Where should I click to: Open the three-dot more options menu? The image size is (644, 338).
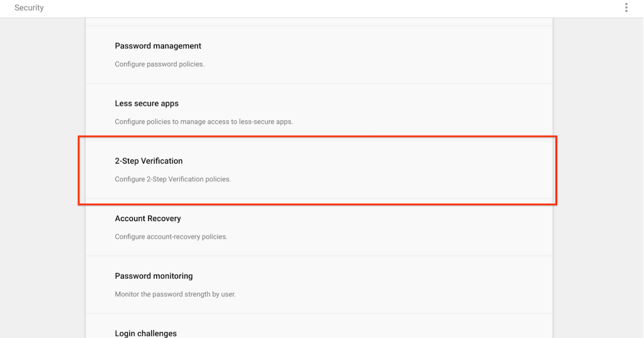pyautogui.click(x=626, y=8)
